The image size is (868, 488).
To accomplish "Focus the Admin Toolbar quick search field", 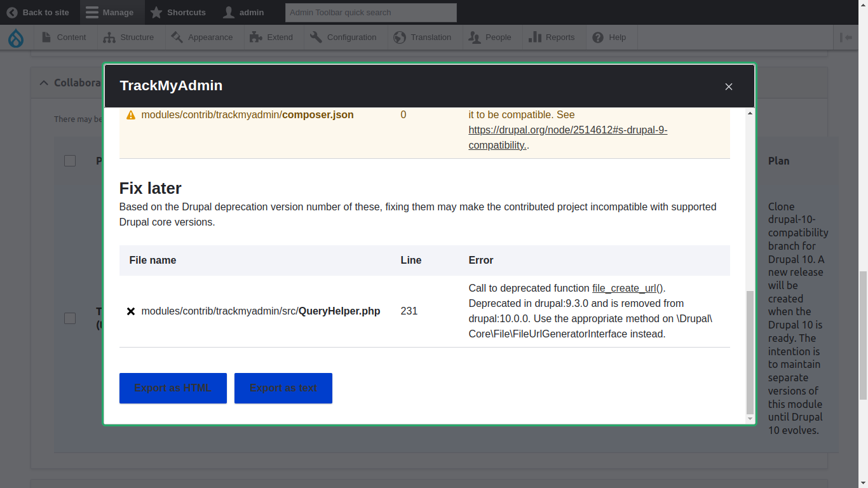I will coord(371,12).
